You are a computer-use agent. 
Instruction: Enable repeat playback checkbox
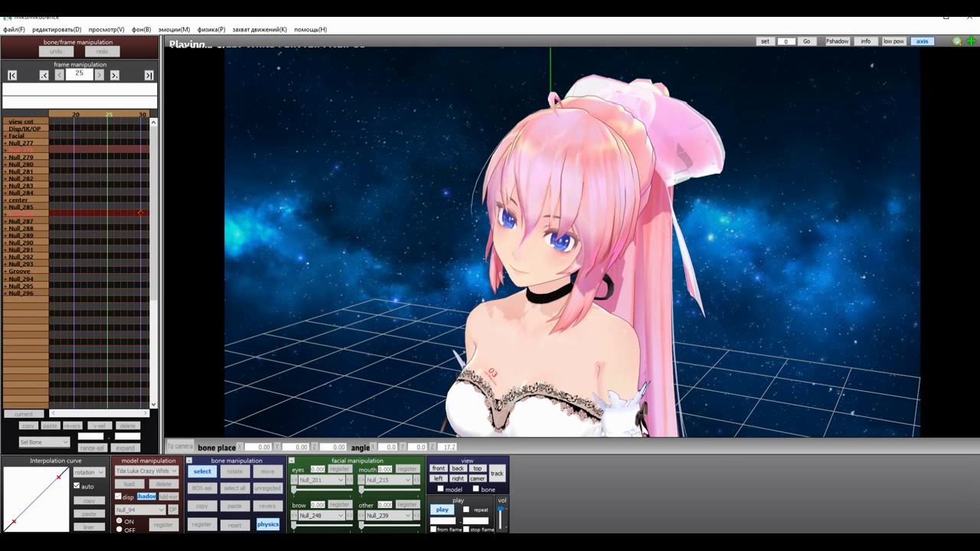click(x=466, y=510)
